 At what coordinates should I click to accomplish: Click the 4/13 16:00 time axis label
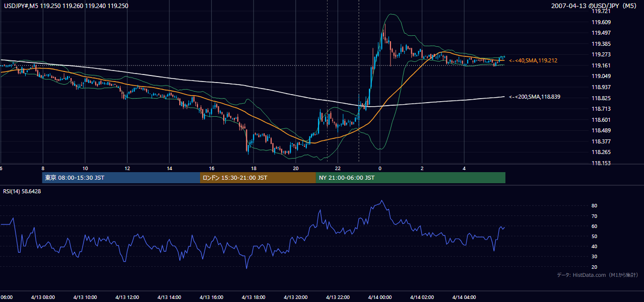pos(212,297)
